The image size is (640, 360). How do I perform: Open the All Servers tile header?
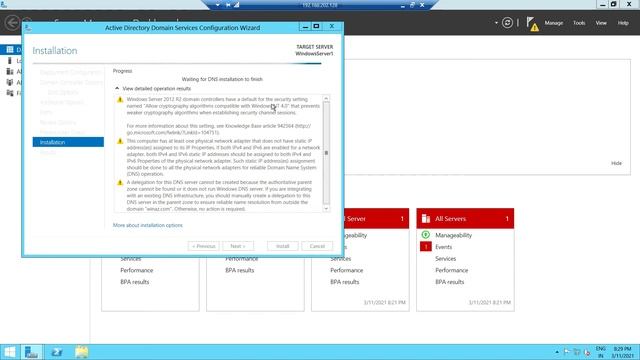pos(465,218)
